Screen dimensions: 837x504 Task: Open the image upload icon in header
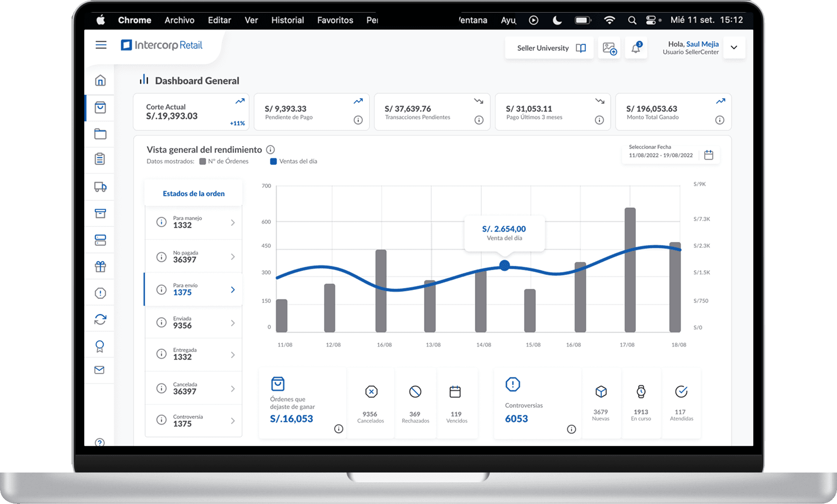coord(609,48)
